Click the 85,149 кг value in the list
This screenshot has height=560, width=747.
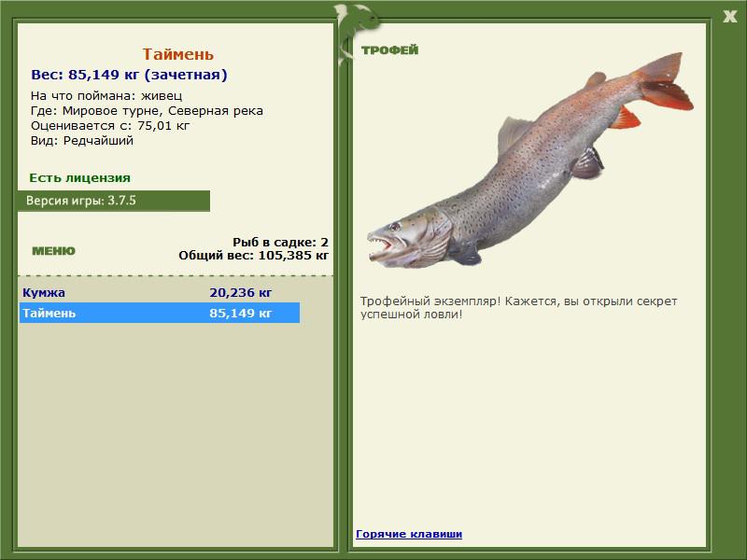click(241, 313)
